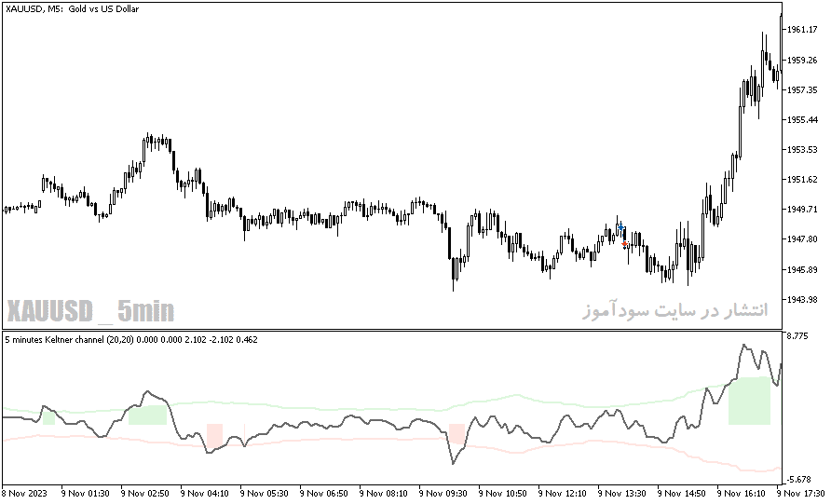This screenshot has height=504, width=831.
Task: Select the small green zone near 01:30
Action: click(x=48, y=418)
